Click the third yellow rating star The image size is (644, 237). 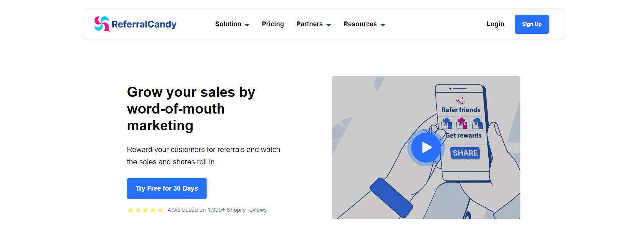click(x=145, y=210)
